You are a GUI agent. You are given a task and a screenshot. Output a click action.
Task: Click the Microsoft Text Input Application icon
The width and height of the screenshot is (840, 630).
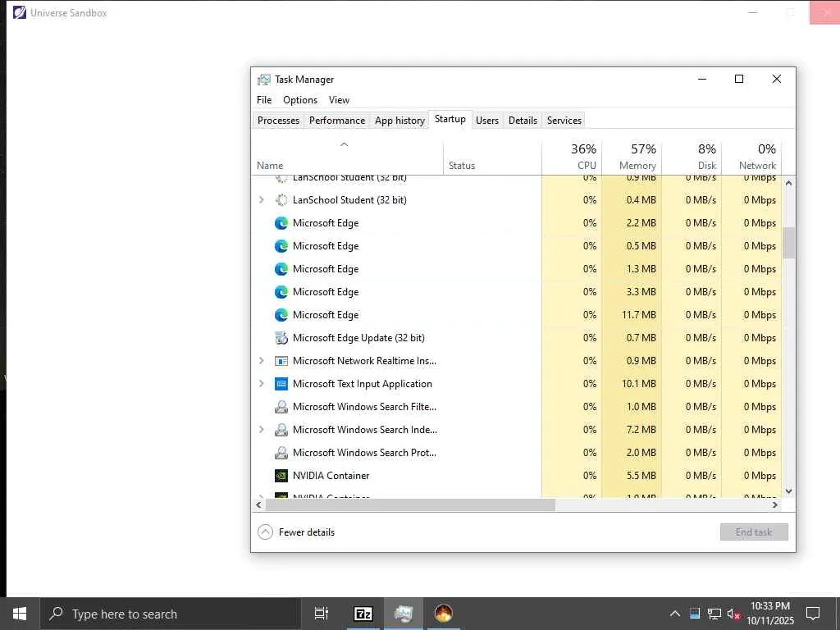[281, 384]
